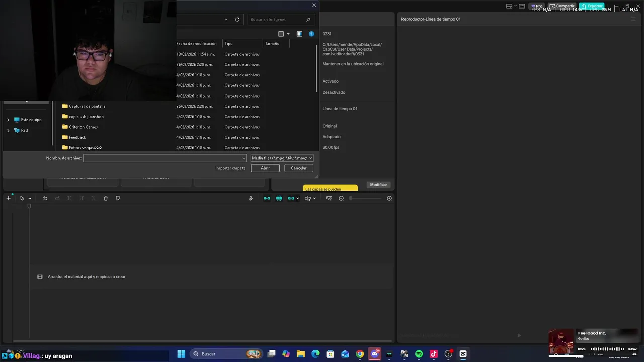Click the marker shield icon in timeline toolbar
Image resolution: width=644 pixels, height=362 pixels.
tap(118, 198)
